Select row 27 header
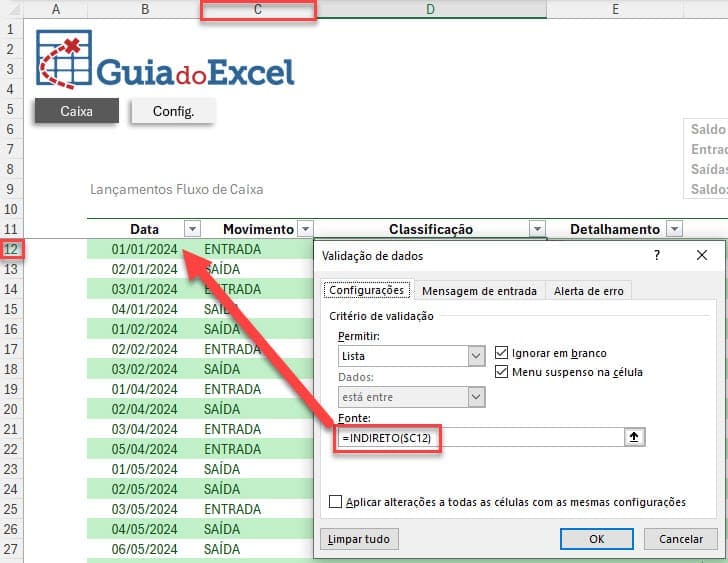Image resolution: width=728 pixels, height=563 pixels. (11, 549)
